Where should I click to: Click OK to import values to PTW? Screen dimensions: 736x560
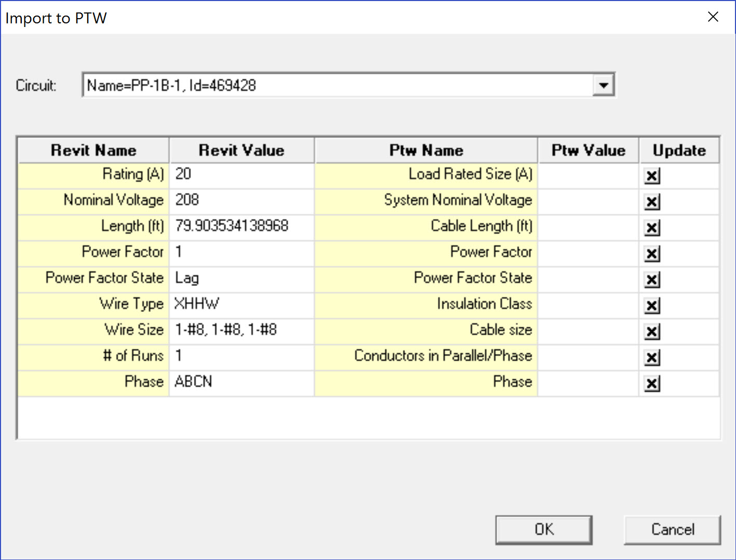543,529
